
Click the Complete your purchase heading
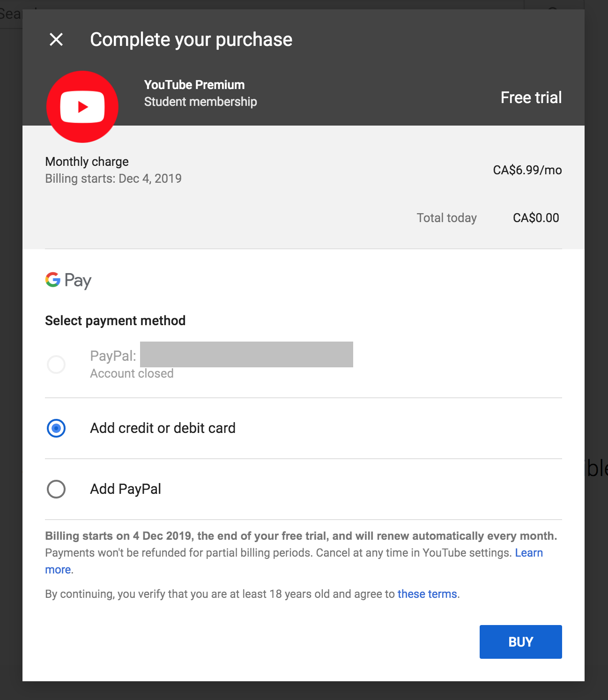191,39
